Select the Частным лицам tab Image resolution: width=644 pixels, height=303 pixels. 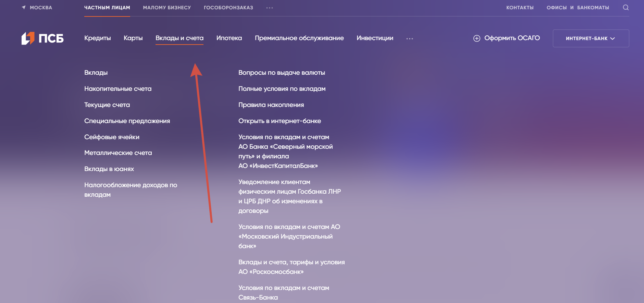107,8
